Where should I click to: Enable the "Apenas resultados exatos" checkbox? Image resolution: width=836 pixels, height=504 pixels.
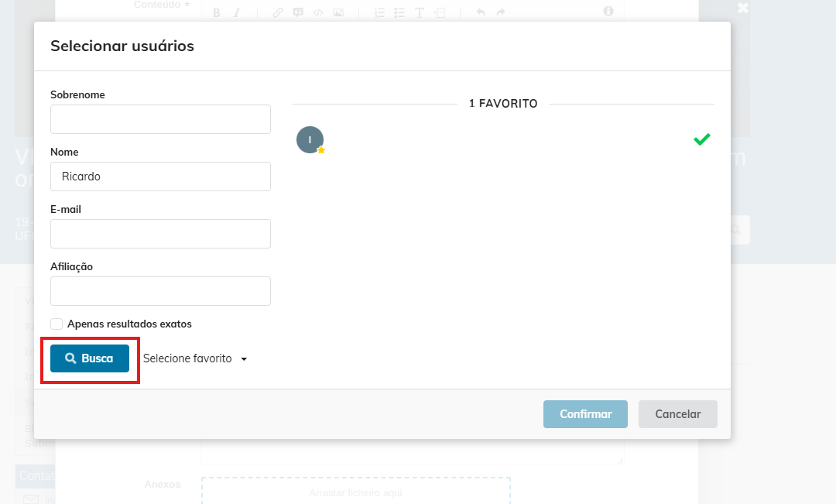pyautogui.click(x=57, y=324)
